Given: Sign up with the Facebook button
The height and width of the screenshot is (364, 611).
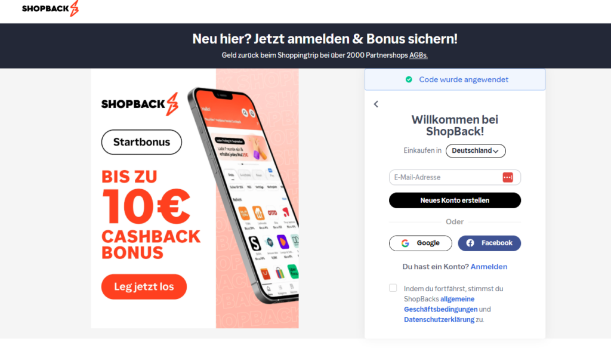Looking at the screenshot, I should pos(489,243).
